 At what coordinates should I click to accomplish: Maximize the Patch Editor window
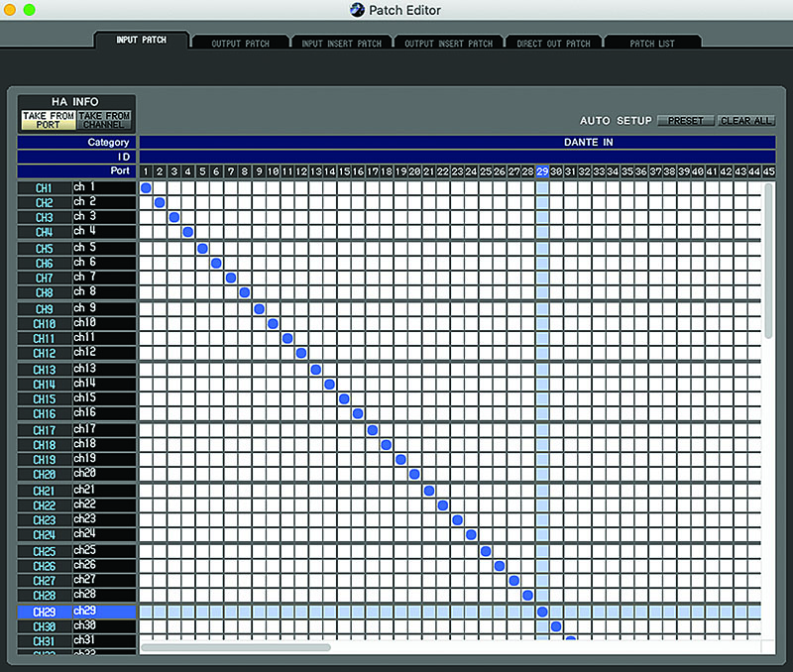(x=30, y=10)
